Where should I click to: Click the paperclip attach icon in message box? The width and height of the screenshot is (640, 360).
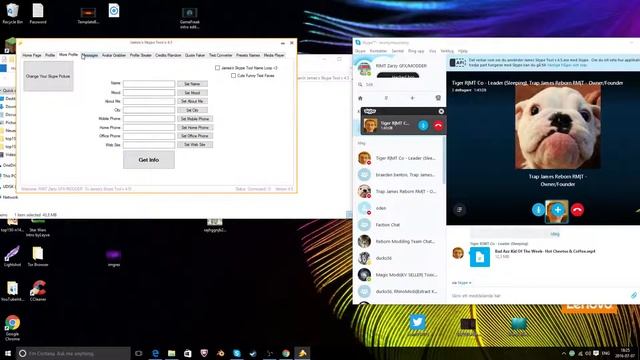click(x=633, y=295)
